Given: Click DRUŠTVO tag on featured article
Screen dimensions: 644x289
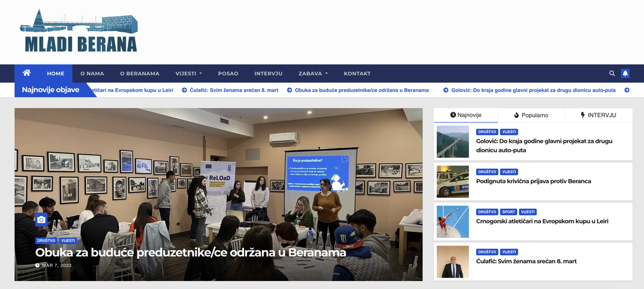Looking at the screenshot, I should coord(46,241).
